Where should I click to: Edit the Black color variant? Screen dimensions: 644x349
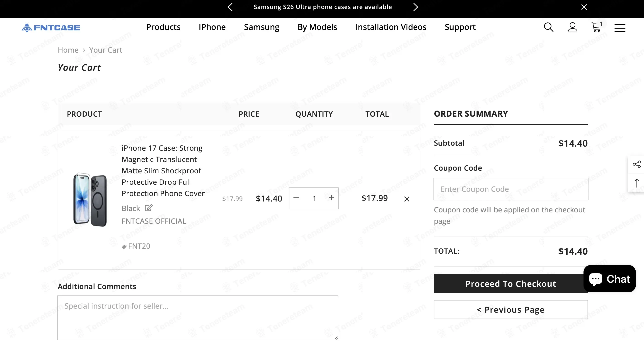point(148,208)
